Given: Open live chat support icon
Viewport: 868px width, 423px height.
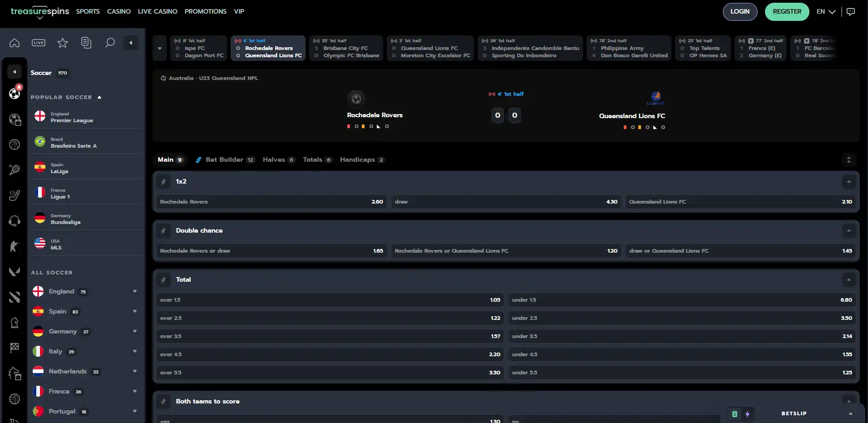Looking at the screenshot, I should coord(851,12).
